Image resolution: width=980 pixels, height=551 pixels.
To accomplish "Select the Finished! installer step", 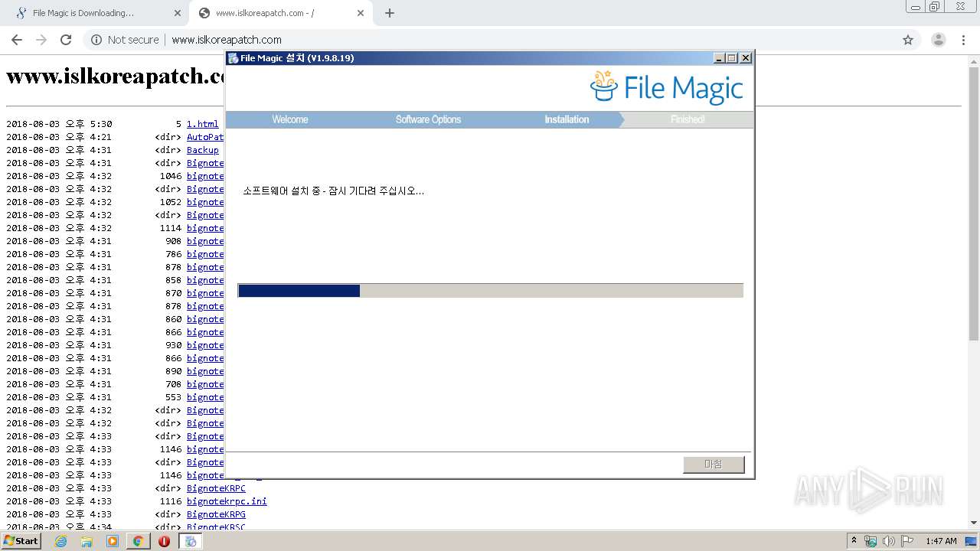I will click(x=688, y=119).
